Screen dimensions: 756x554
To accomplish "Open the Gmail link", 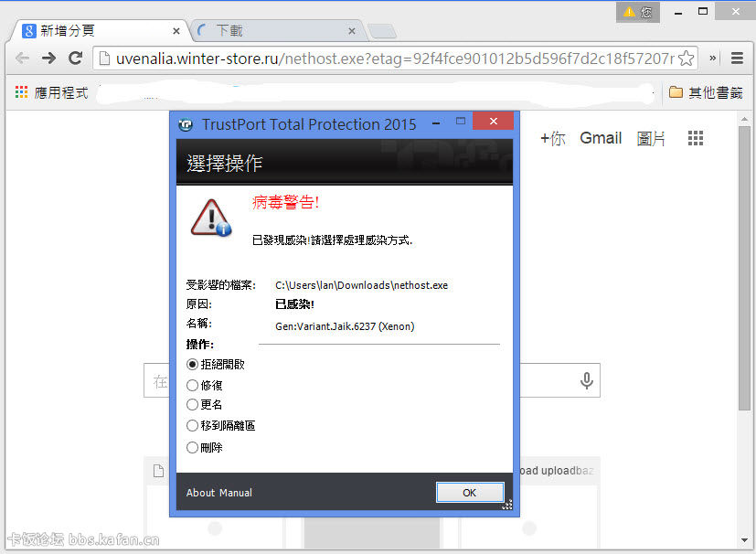I will click(601, 138).
